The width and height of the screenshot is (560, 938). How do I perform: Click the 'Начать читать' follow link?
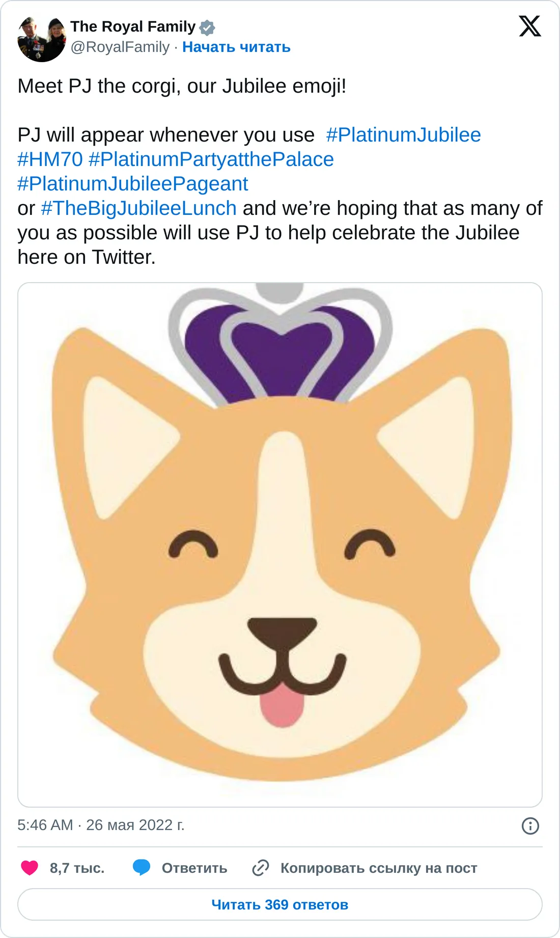236,47
